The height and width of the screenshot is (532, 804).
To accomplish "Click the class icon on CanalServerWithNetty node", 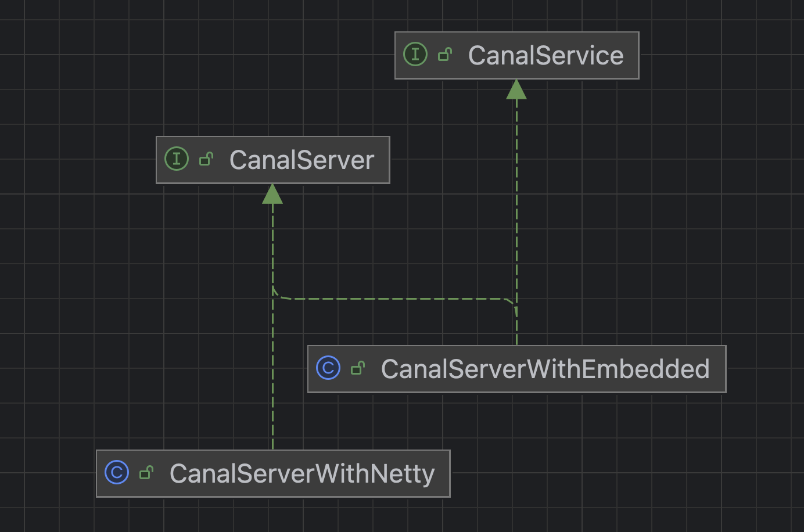I will (117, 473).
